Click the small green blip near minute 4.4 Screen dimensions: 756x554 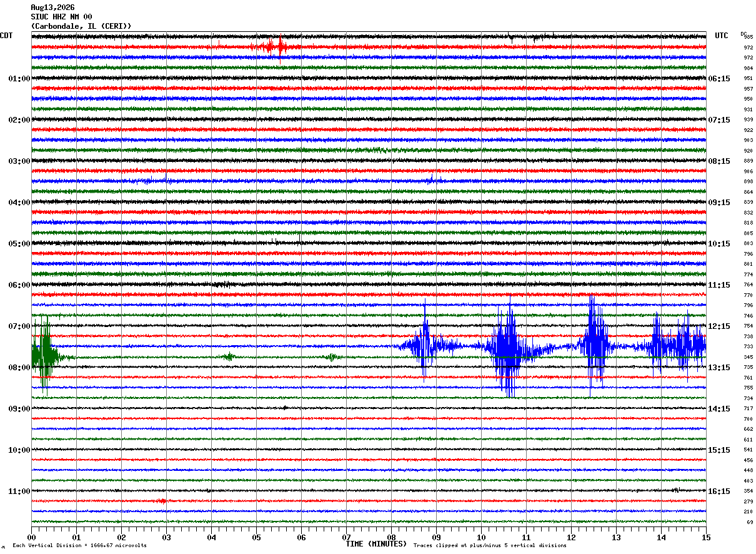pyautogui.click(x=229, y=356)
